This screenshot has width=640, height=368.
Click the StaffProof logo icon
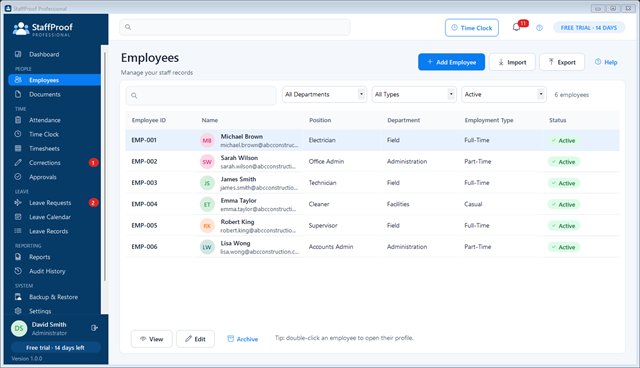point(21,29)
